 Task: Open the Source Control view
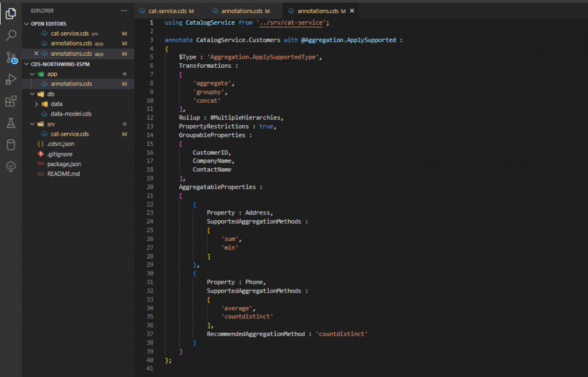click(11, 57)
